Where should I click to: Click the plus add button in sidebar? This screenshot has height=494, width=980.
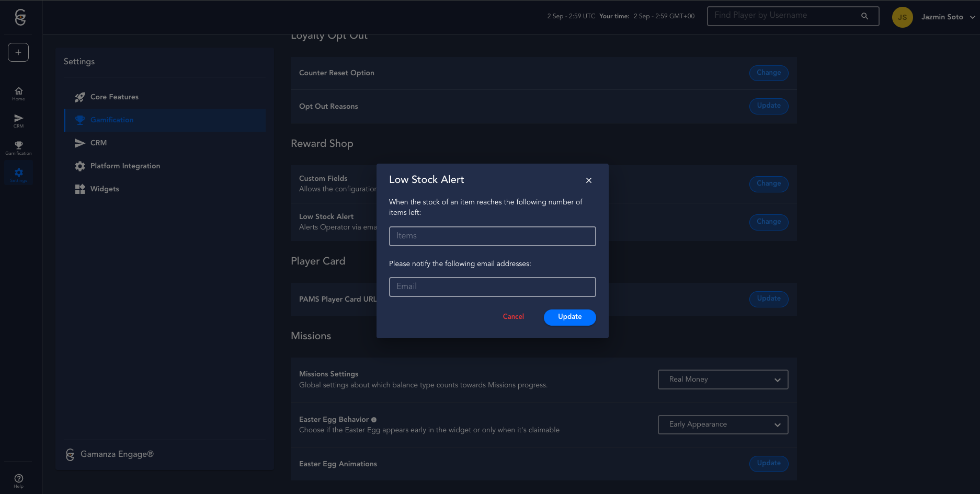tap(18, 52)
